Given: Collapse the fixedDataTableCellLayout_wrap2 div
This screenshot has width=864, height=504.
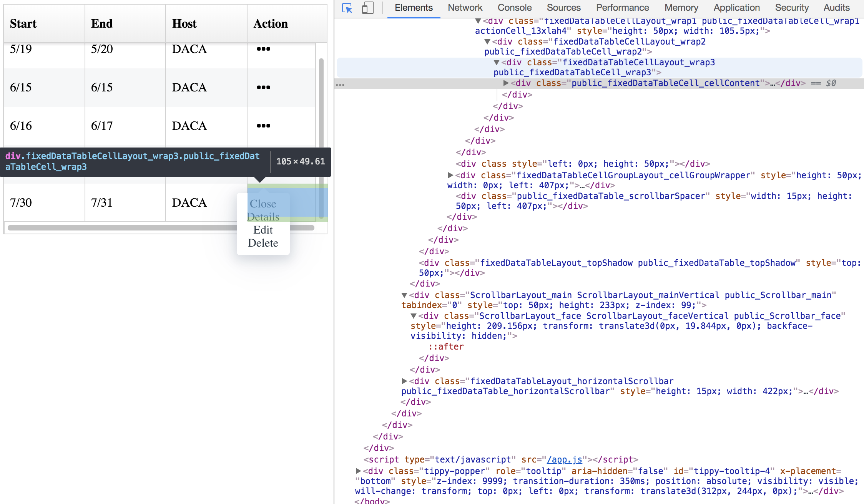Looking at the screenshot, I should click(487, 41).
